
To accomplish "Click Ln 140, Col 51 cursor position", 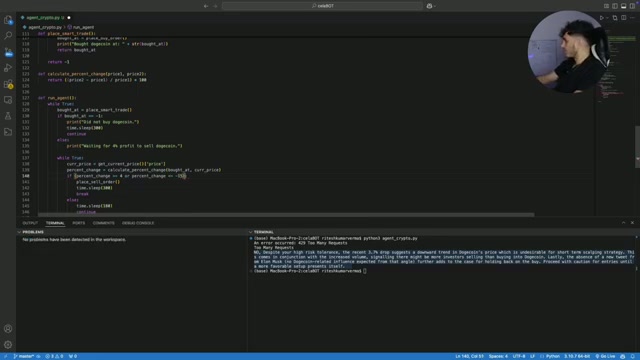I will pyautogui.click(x=469, y=356).
